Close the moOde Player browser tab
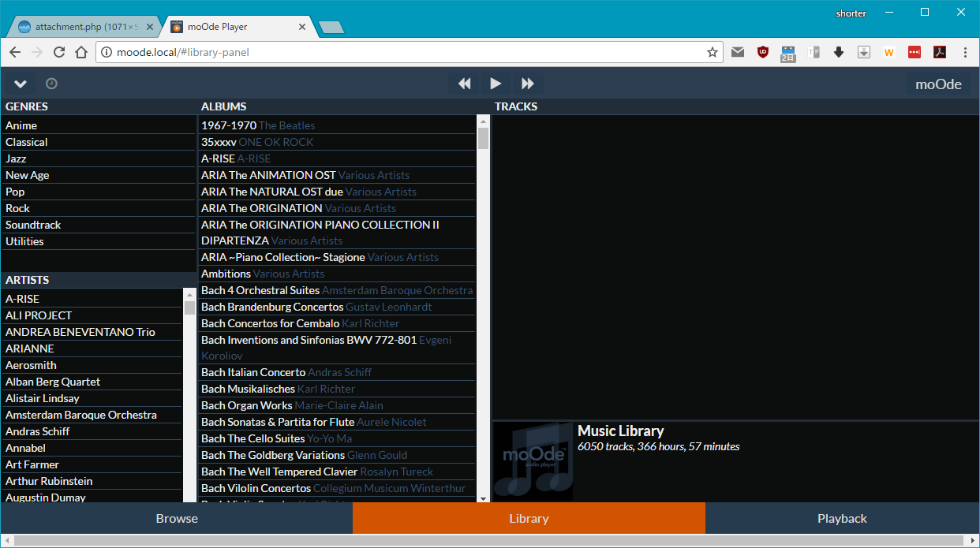980x548 pixels. click(x=302, y=27)
